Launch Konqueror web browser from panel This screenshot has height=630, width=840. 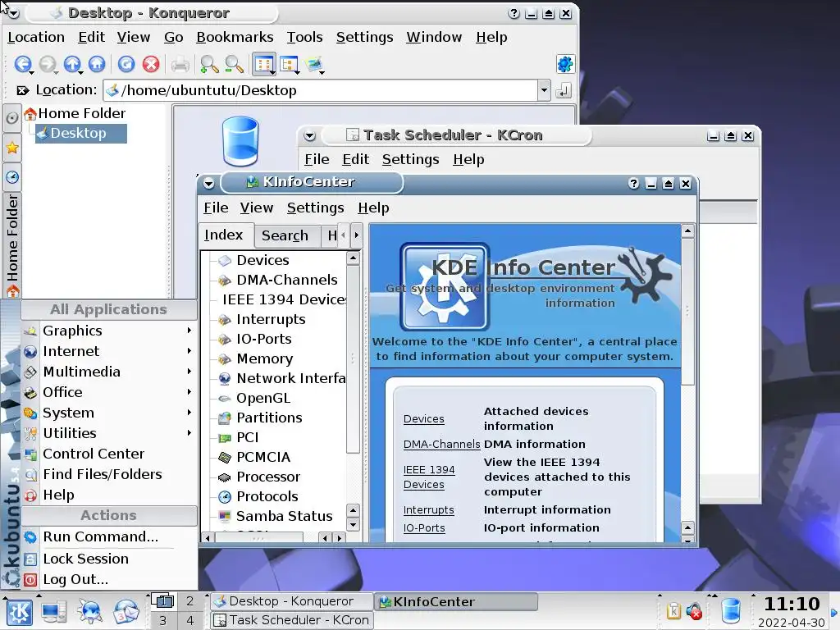[89, 612]
